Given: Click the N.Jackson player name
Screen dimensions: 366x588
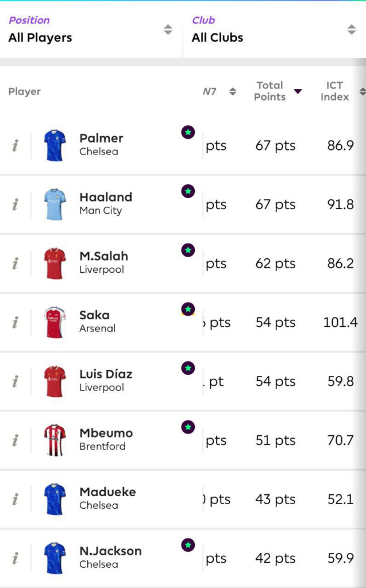Looking at the screenshot, I should 110,551.
